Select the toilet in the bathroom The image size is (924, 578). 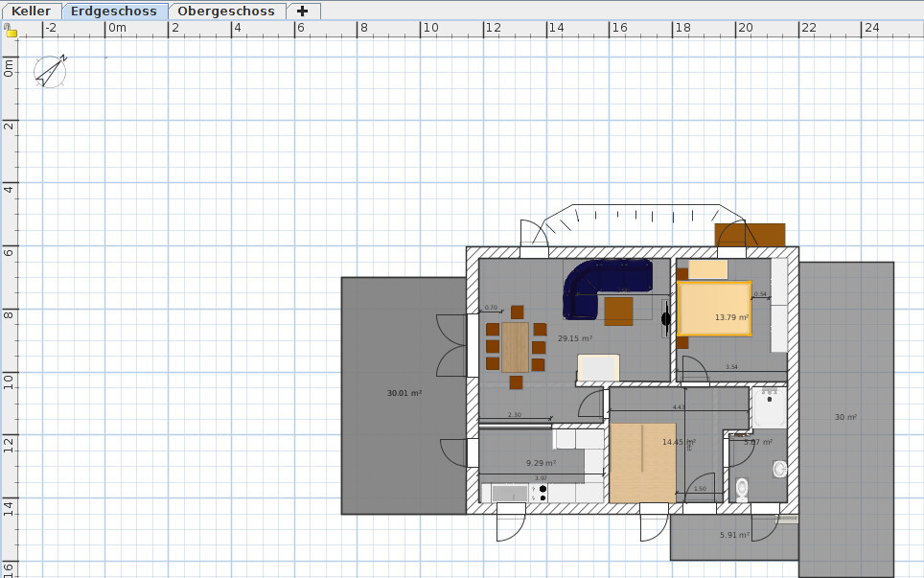tap(741, 488)
